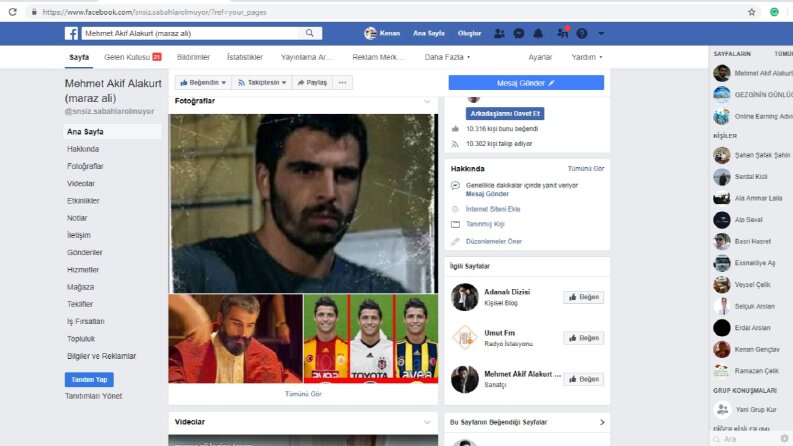Open Tümünü Gör link under photos

tap(303, 394)
